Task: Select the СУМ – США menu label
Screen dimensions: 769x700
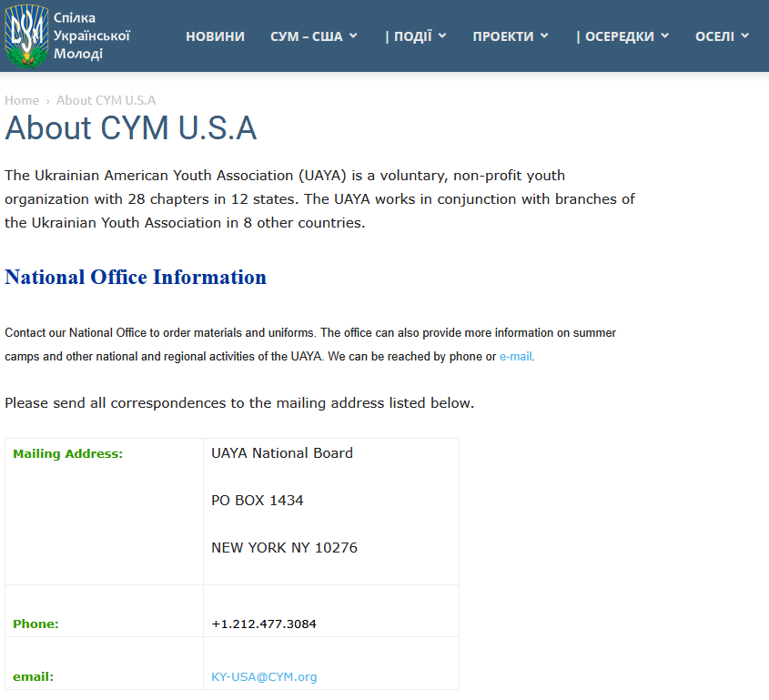Action: click(x=307, y=36)
